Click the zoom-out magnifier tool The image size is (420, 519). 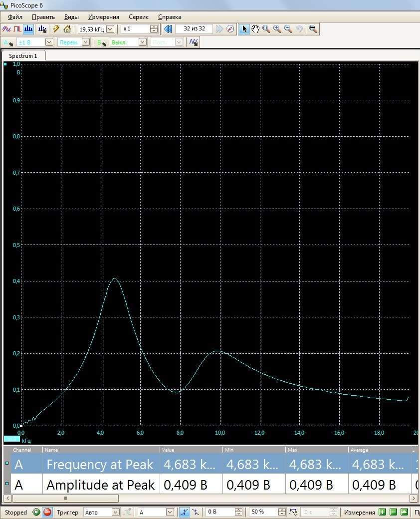[288, 29]
